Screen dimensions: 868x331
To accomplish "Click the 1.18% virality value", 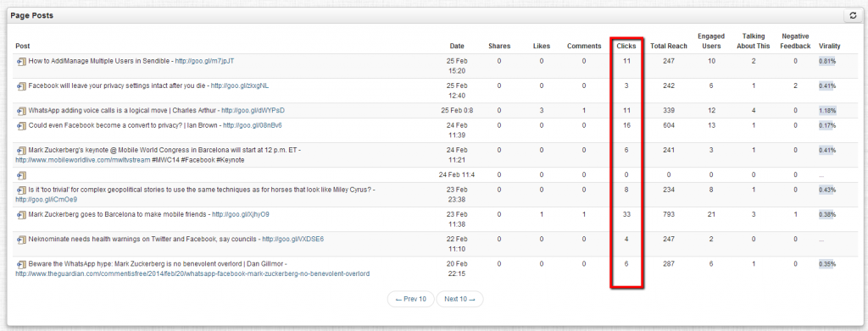I will tap(827, 111).
